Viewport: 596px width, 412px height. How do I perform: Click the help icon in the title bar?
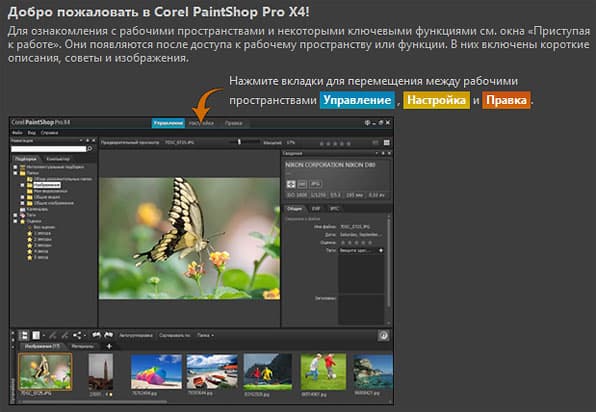[367, 123]
